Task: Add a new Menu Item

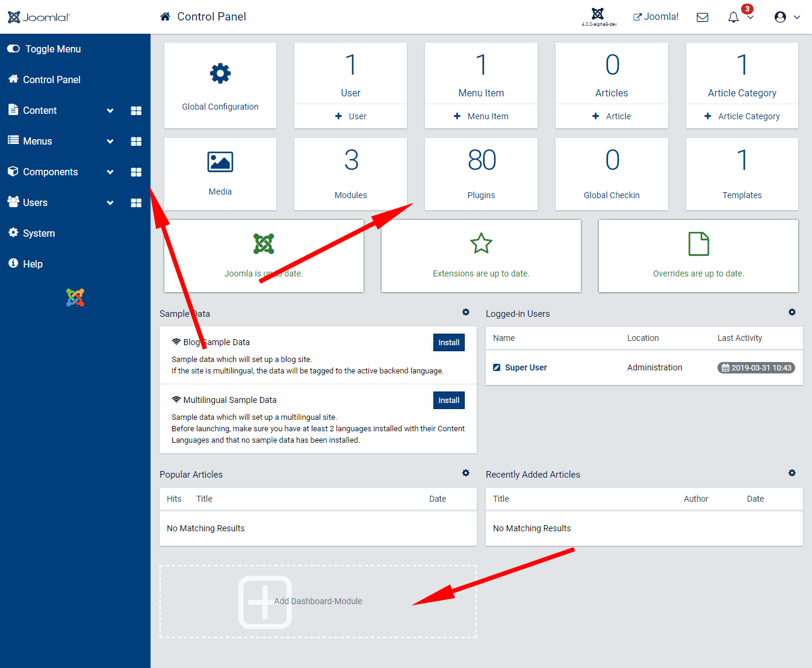Action: (481, 116)
